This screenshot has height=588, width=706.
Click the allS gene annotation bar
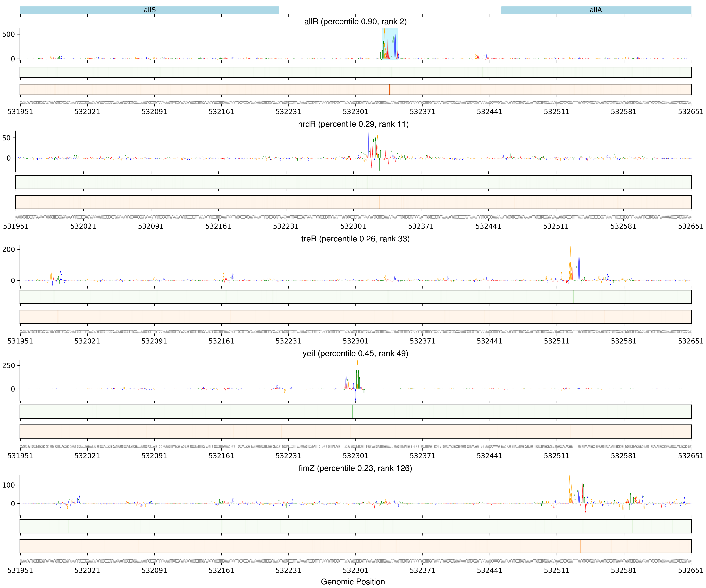tap(149, 10)
